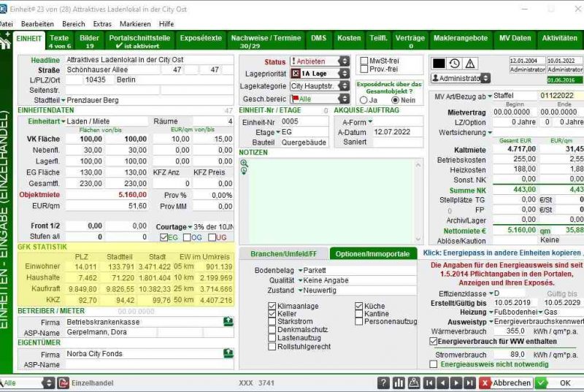Screen dimensions: 584x392
Task: Click the warning triangle icon
Action: (470, 64)
